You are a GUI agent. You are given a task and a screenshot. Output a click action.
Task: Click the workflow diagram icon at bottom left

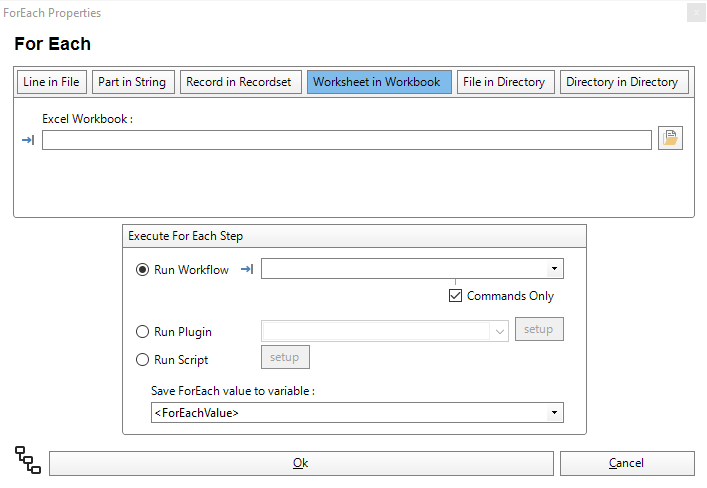coord(28,460)
